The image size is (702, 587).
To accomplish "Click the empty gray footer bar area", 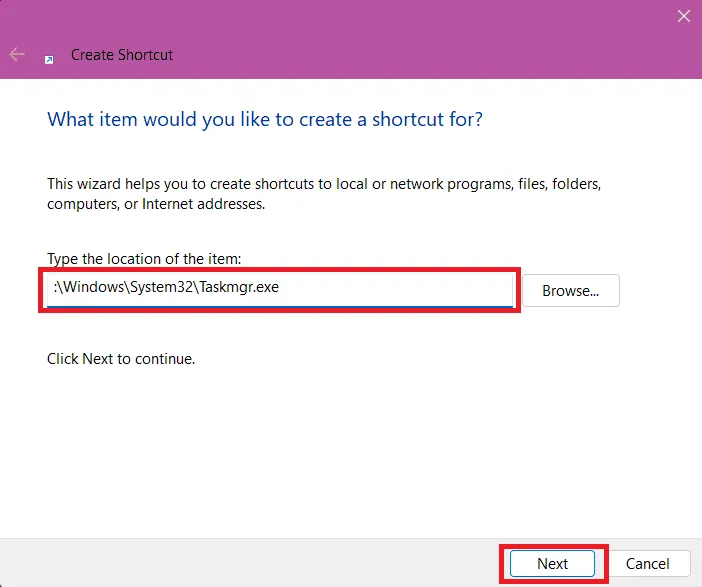I will coord(250,564).
